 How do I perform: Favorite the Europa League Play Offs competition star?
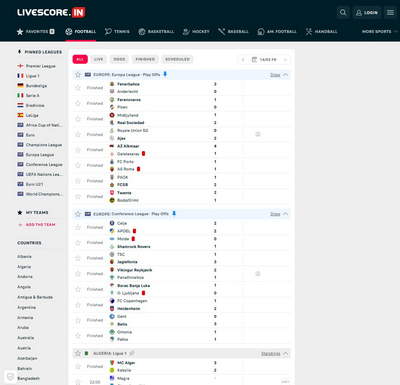(x=78, y=75)
